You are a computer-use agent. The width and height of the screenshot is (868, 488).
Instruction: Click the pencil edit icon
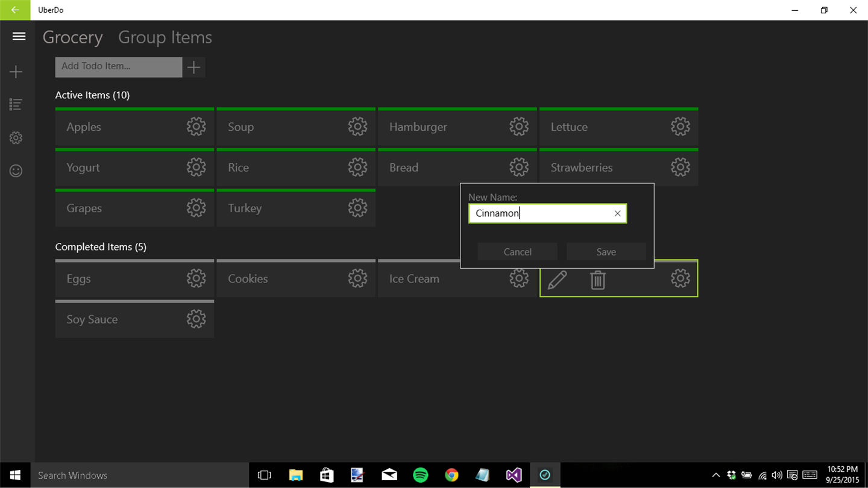pyautogui.click(x=557, y=280)
